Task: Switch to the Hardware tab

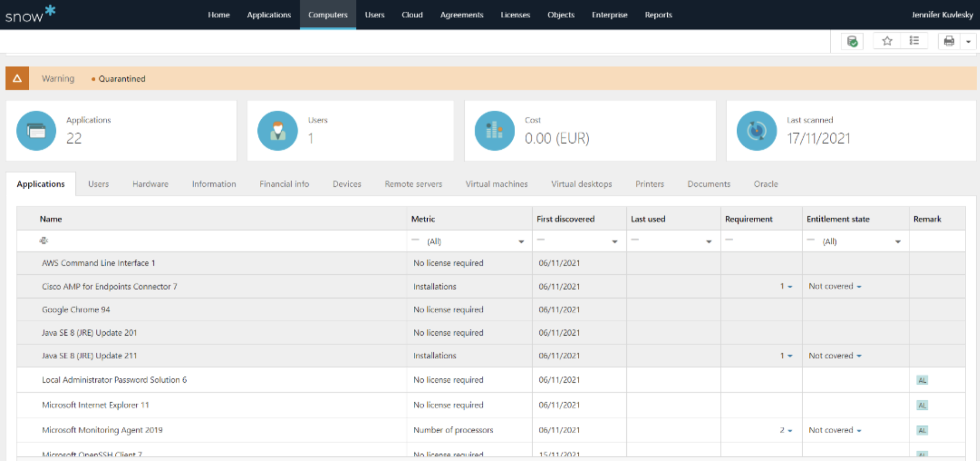Action: [x=150, y=184]
